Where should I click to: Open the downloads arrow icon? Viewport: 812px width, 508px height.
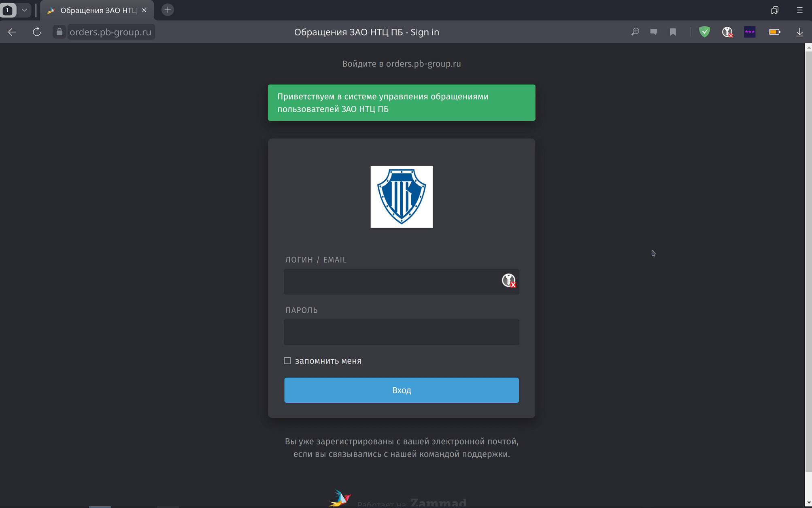click(799, 32)
